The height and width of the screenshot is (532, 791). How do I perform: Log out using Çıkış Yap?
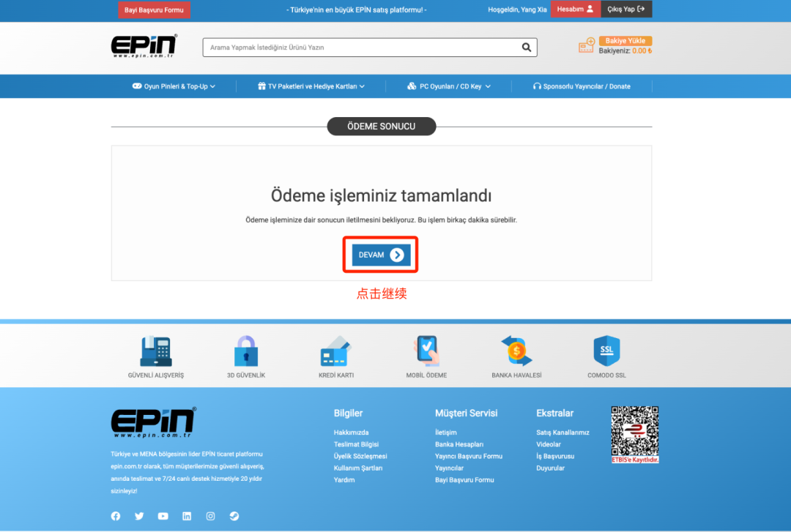pos(626,9)
